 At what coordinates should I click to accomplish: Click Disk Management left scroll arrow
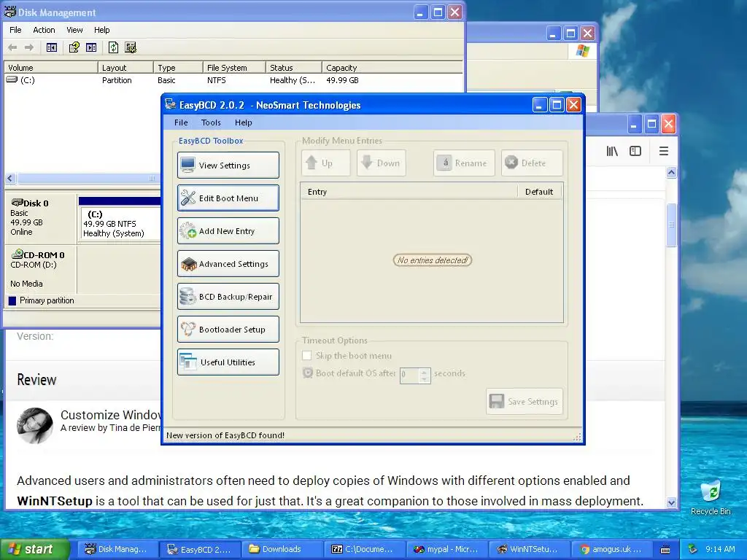tap(10, 179)
